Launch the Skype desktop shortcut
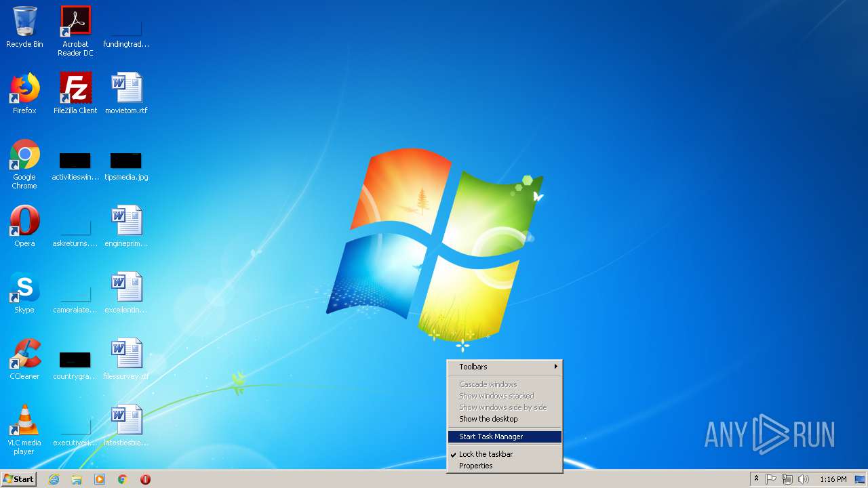This screenshot has width=868, height=488. click(x=24, y=293)
